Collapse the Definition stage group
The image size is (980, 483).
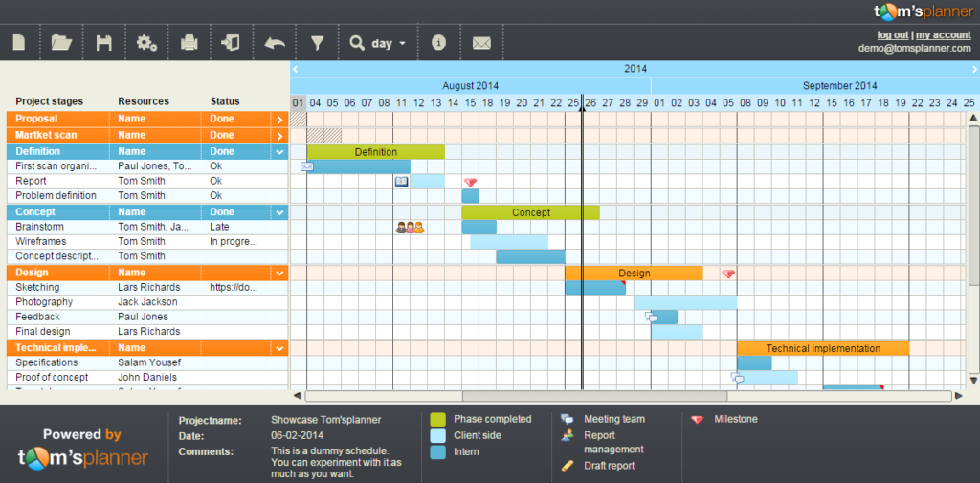coord(280,151)
